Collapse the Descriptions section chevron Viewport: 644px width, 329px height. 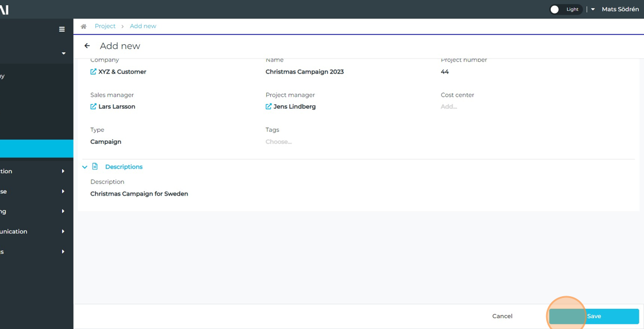(x=85, y=167)
